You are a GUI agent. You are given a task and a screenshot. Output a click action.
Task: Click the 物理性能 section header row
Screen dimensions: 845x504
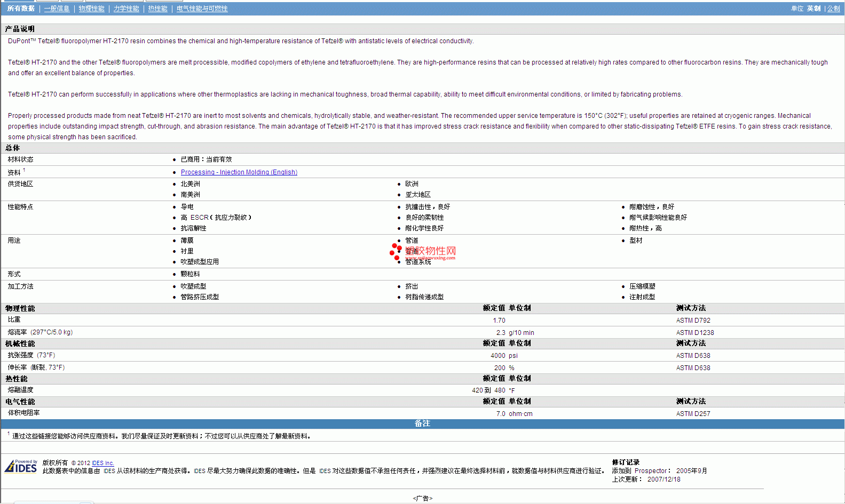point(422,308)
